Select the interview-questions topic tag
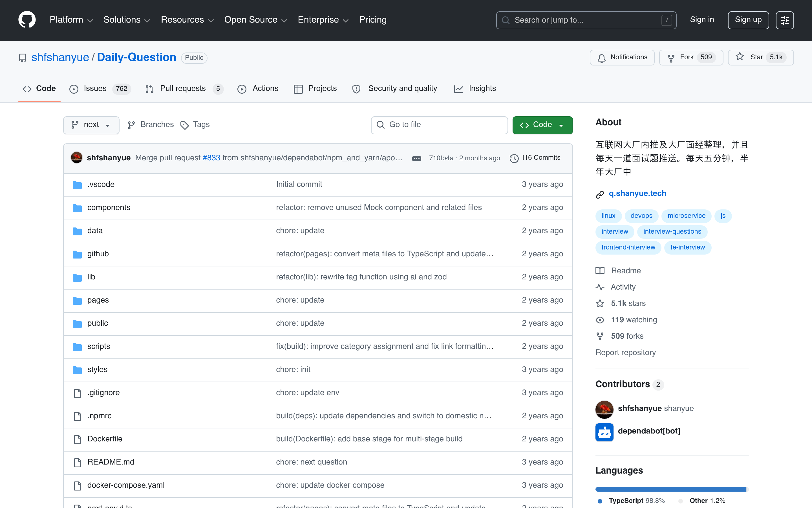 click(x=672, y=232)
